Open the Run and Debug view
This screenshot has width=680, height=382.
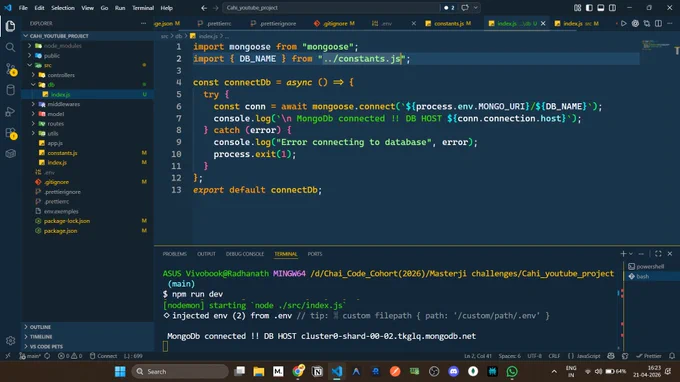point(10,111)
